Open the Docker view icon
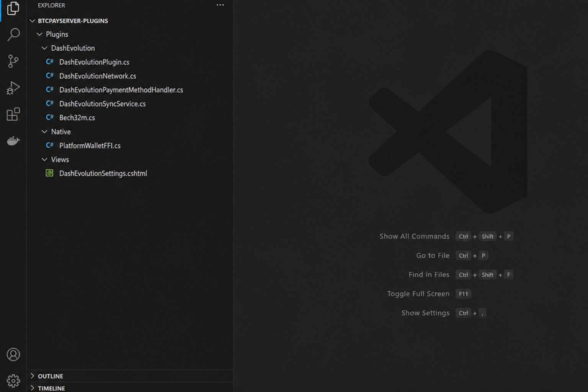The height and width of the screenshot is (392, 588). click(13, 141)
